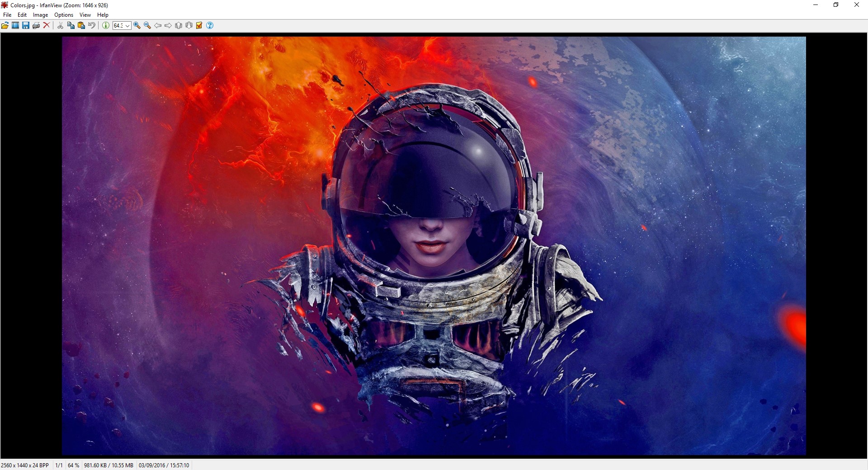Copy the image using the Copy icon
Screen dimensions: 868x470
click(x=71, y=26)
